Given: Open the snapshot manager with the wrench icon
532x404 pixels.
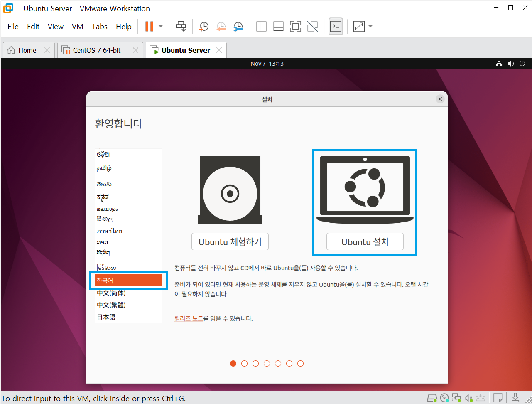Looking at the screenshot, I should (x=238, y=27).
